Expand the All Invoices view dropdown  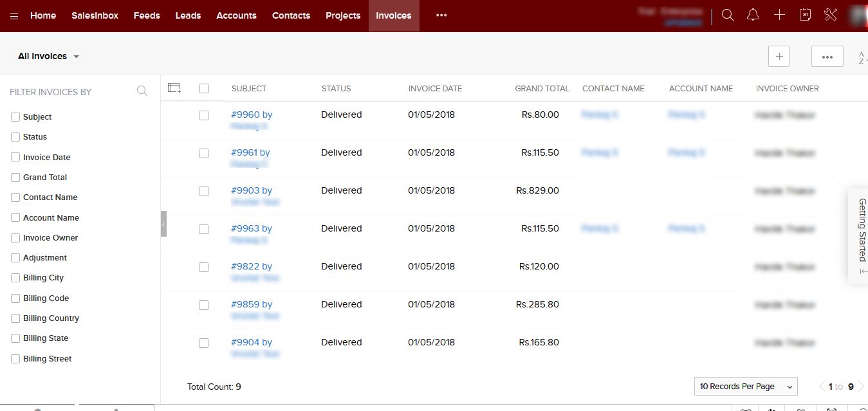[49, 57]
